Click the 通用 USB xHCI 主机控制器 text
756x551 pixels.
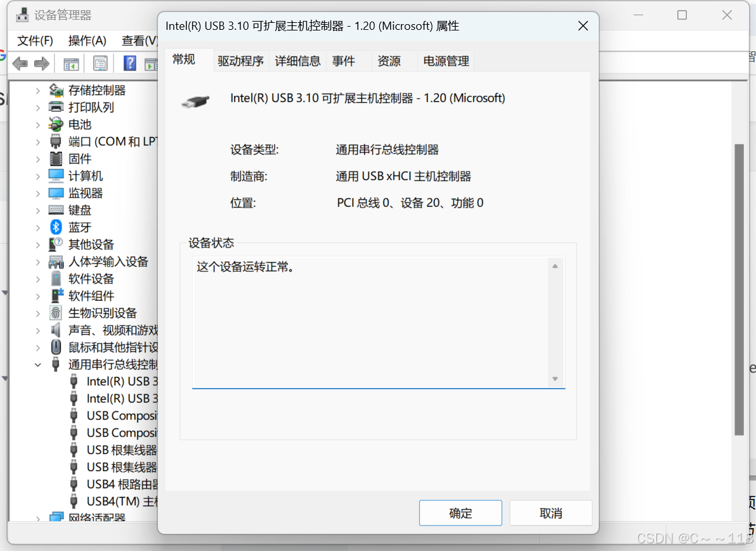coord(403,176)
